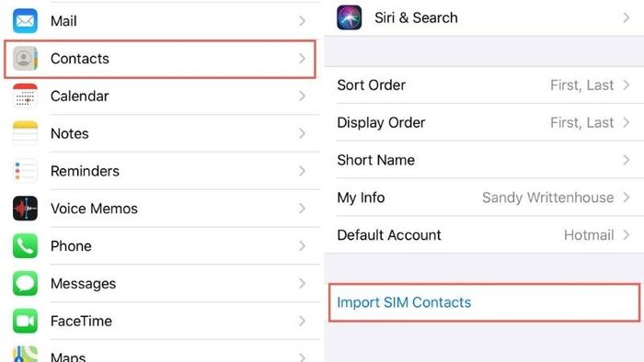Expand the Default Account Hotmail option
644x362 pixels.
click(597, 235)
